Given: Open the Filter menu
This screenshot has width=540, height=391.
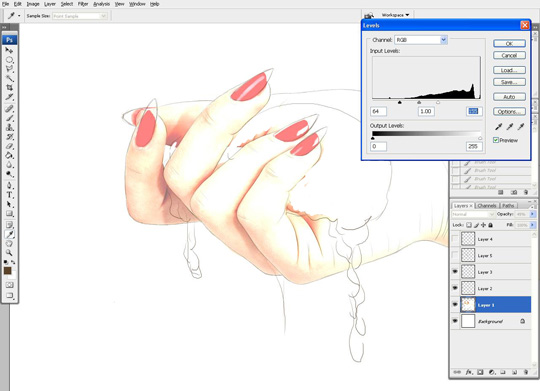Looking at the screenshot, I should [83, 4].
